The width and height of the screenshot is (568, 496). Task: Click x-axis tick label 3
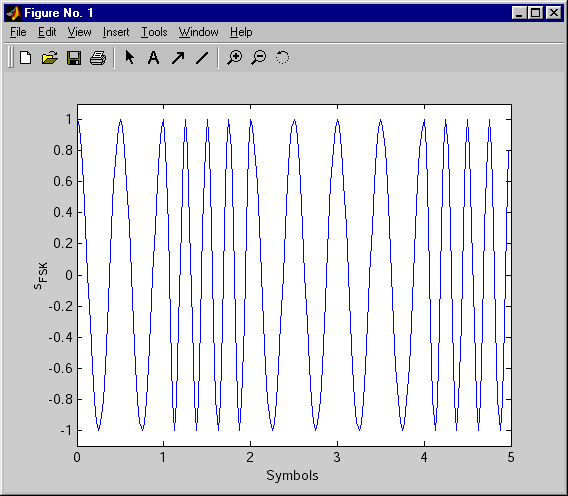[x=337, y=458]
